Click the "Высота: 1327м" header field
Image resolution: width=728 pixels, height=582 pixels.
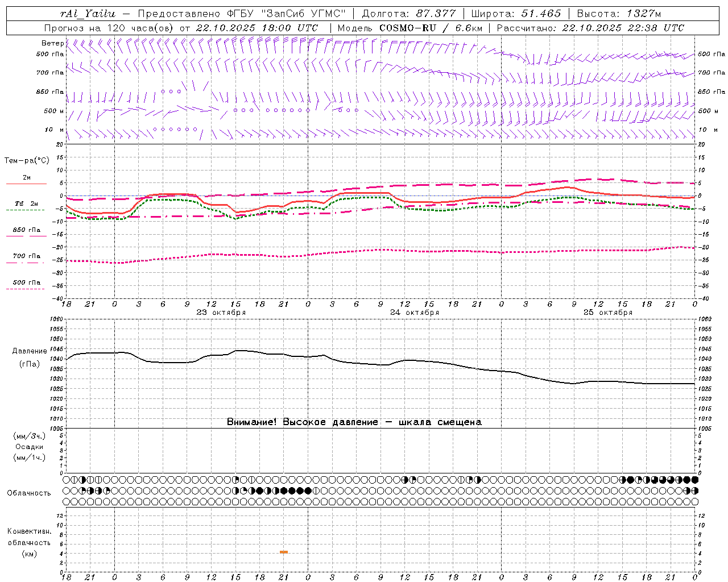point(619,14)
